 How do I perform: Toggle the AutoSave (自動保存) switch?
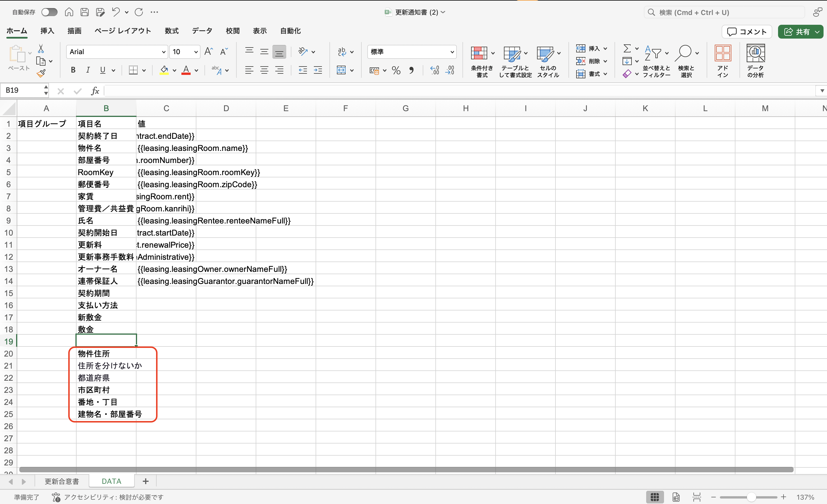coord(49,12)
